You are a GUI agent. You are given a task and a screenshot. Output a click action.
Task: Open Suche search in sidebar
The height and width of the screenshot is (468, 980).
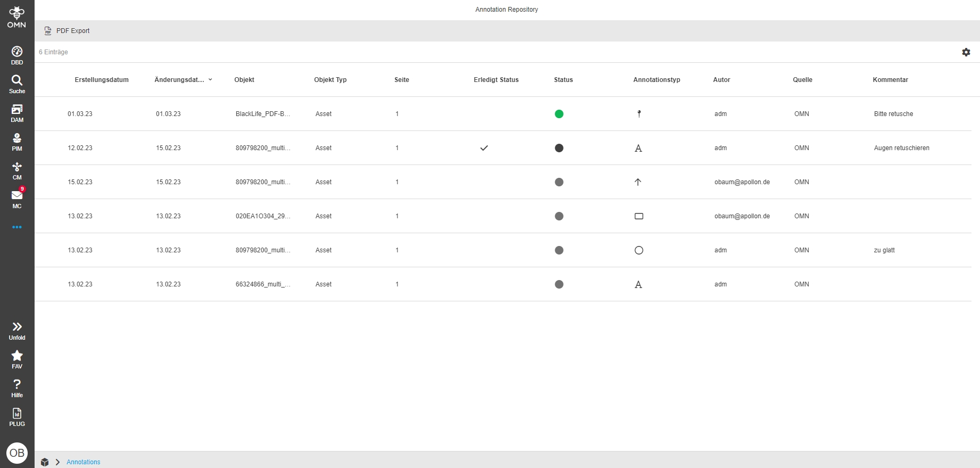[17, 84]
